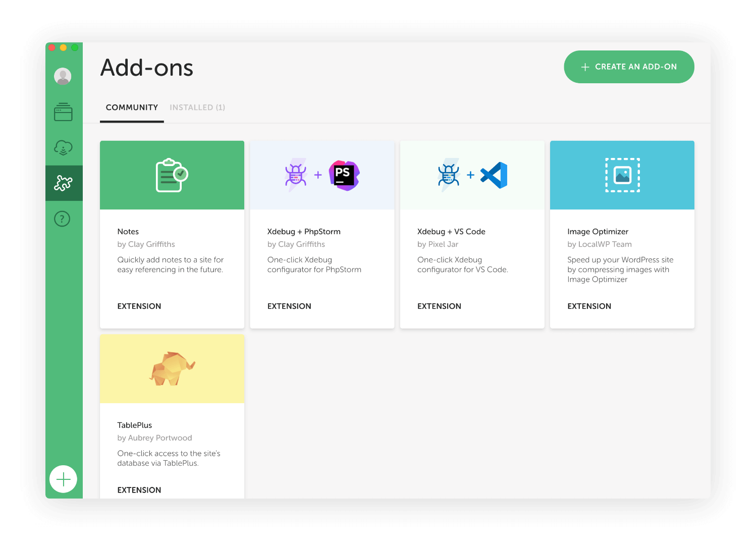
Task: Open the Help question mark icon
Action: tap(62, 219)
